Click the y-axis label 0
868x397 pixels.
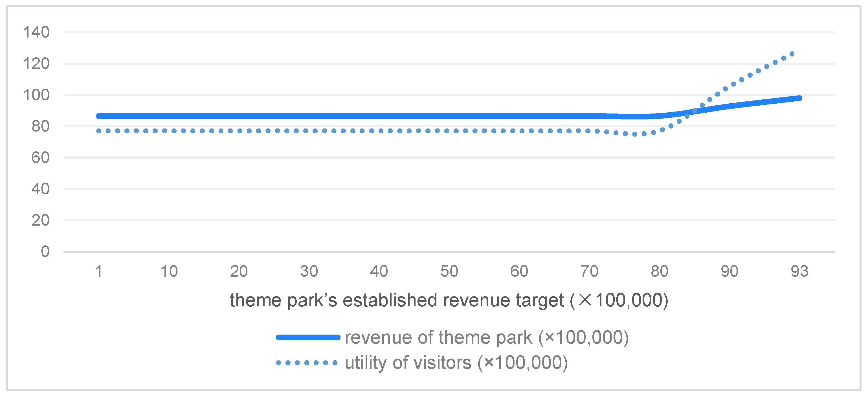click(45, 252)
